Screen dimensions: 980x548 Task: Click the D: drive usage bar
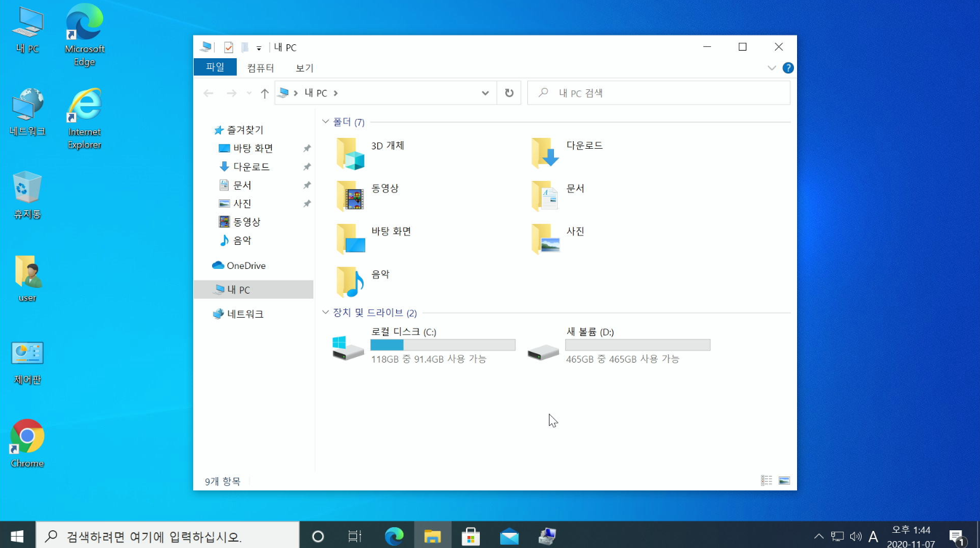(638, 345)
